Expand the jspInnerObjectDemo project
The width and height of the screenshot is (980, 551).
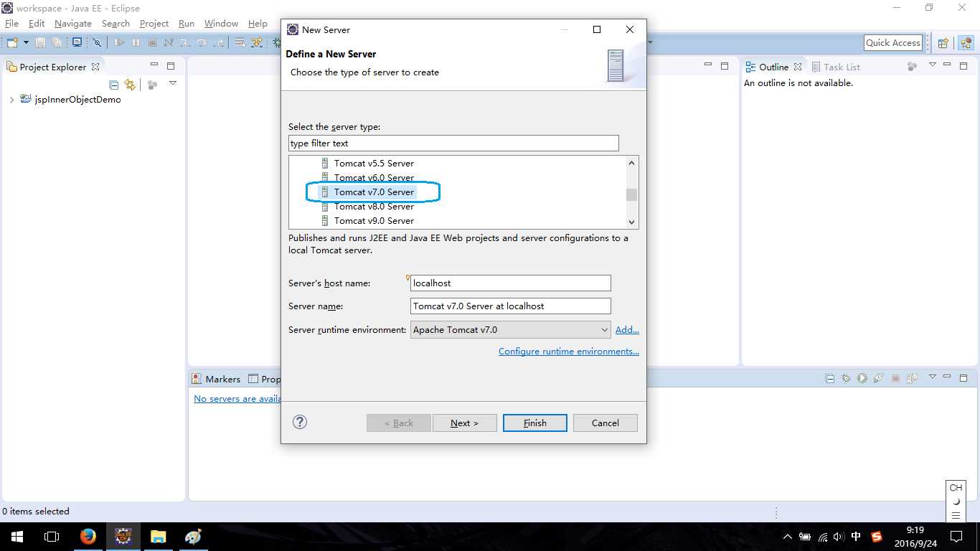click(11, 100)
